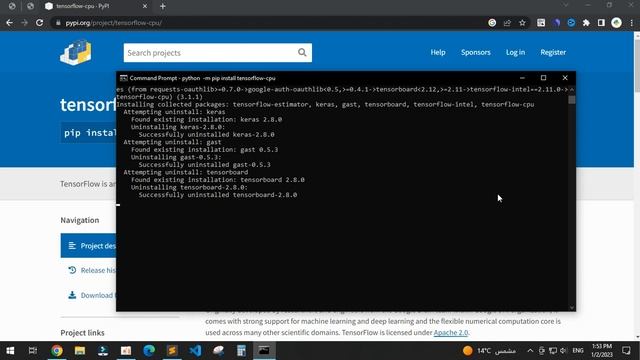
Task: Open File Explorer from taskbar
Action: [80, 351]
